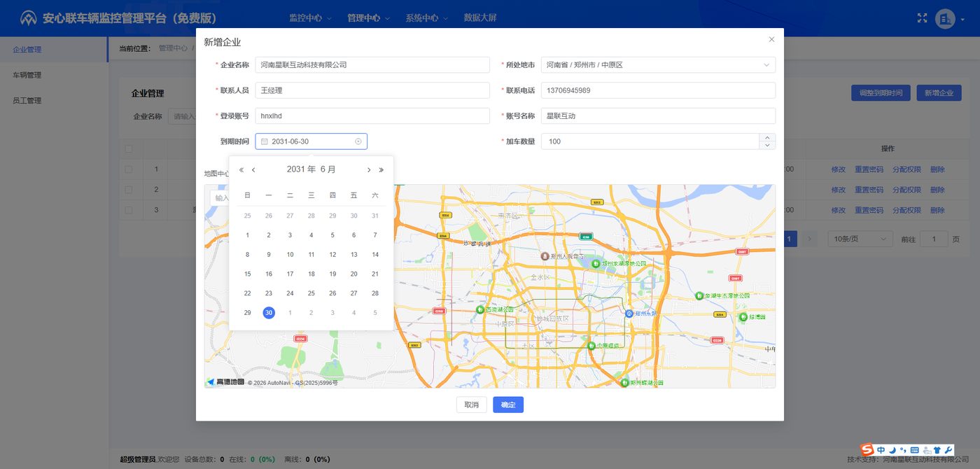This screenshot has height=469, width=980.
Task: Click the Sogou input method S logo
Action: [x=867, y=449]
